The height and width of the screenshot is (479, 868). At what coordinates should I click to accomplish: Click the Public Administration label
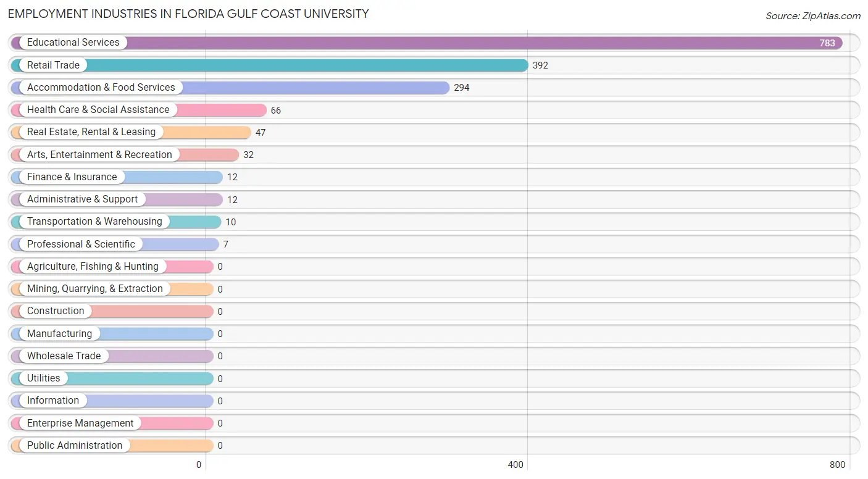point(75,445)
